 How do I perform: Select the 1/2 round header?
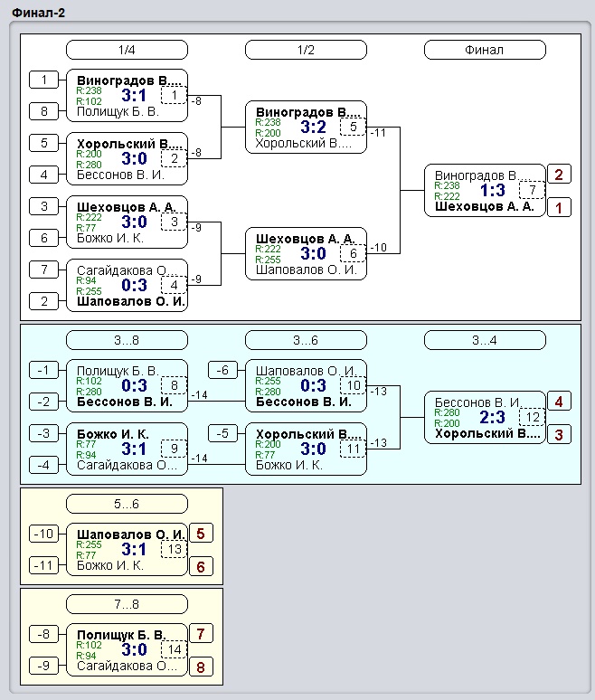click(x=306, y=50)
